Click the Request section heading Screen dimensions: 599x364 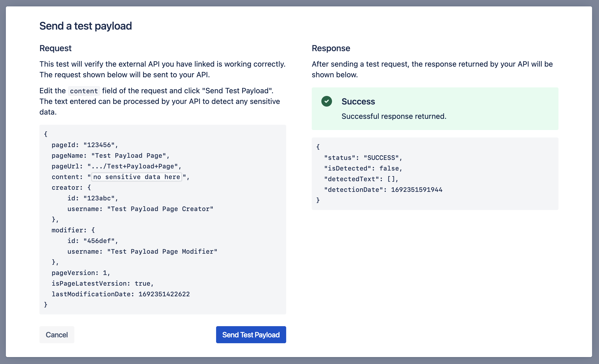click(55, 48)
